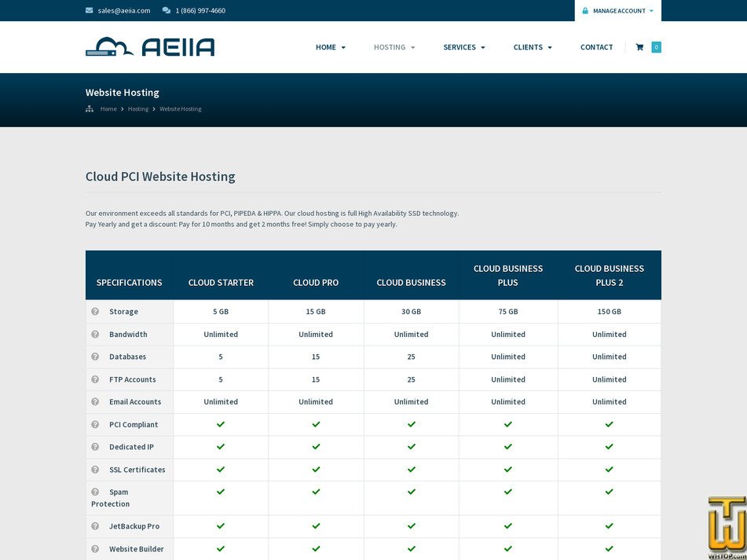
Task: Click the Storage row label
Action: [x=123, y=312]
